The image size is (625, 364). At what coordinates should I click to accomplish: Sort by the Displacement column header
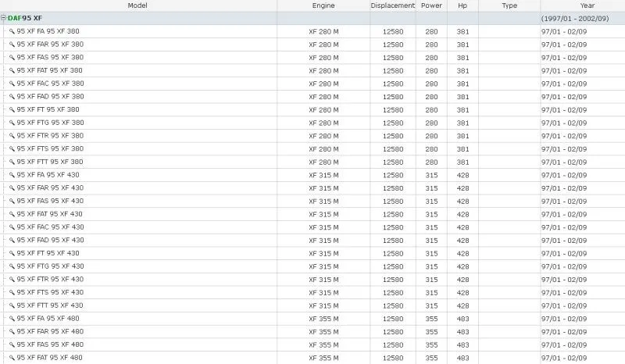393,5
